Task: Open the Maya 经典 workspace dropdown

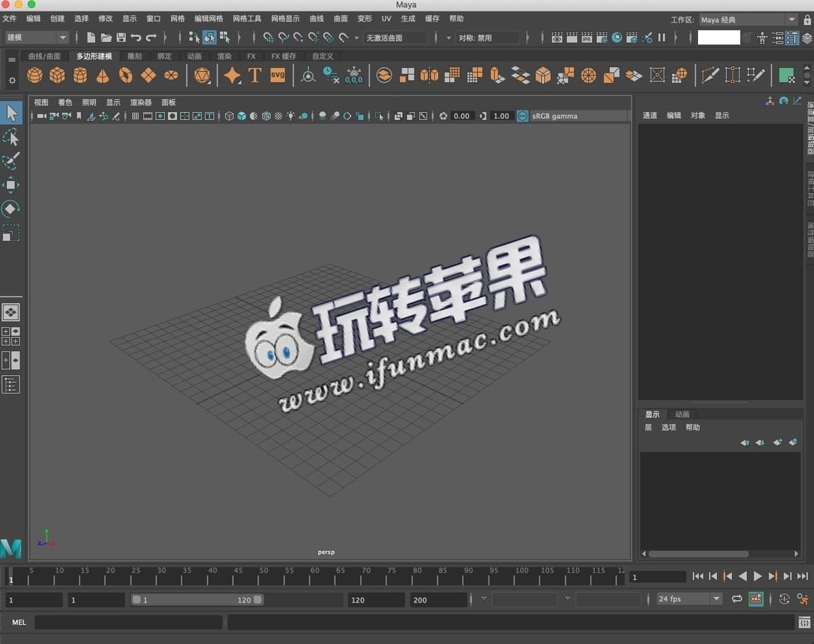Action: (748, 20)
